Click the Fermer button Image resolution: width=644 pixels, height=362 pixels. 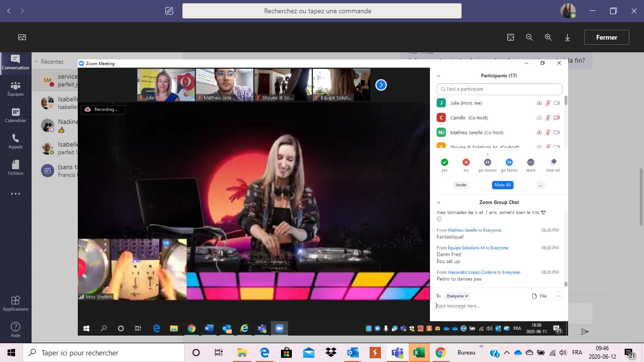(x=607, y=37)
